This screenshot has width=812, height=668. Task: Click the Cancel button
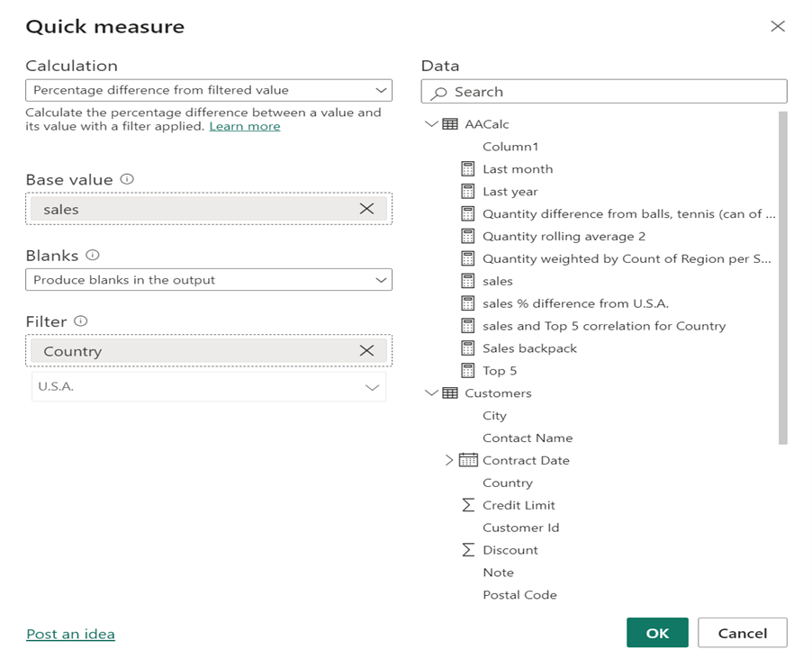pyautogui.click(x=742, y=632)
